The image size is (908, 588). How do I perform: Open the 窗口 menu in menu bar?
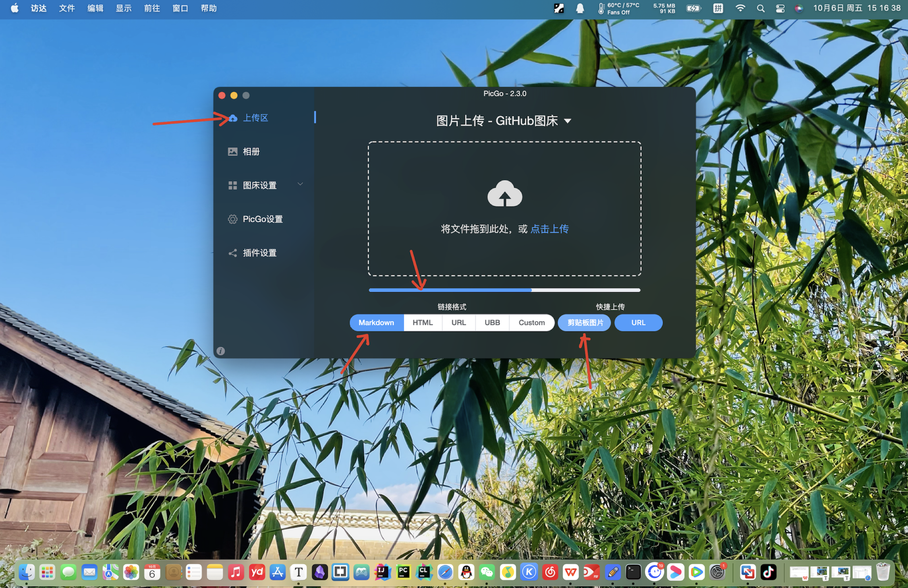[x=180, y=8]
